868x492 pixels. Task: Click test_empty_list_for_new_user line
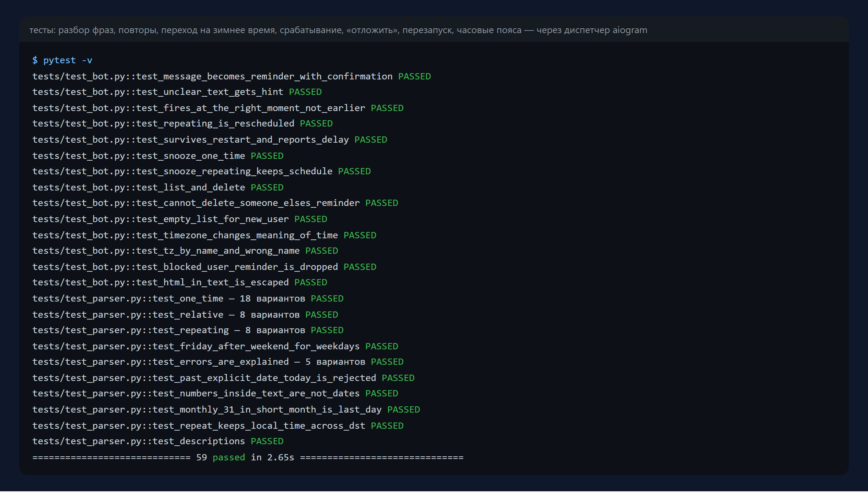click(x=180, y=219)
